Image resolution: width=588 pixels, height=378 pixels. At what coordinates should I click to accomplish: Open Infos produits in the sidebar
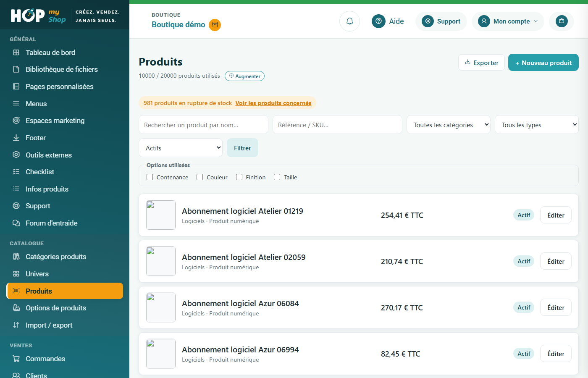pos(65,189)
